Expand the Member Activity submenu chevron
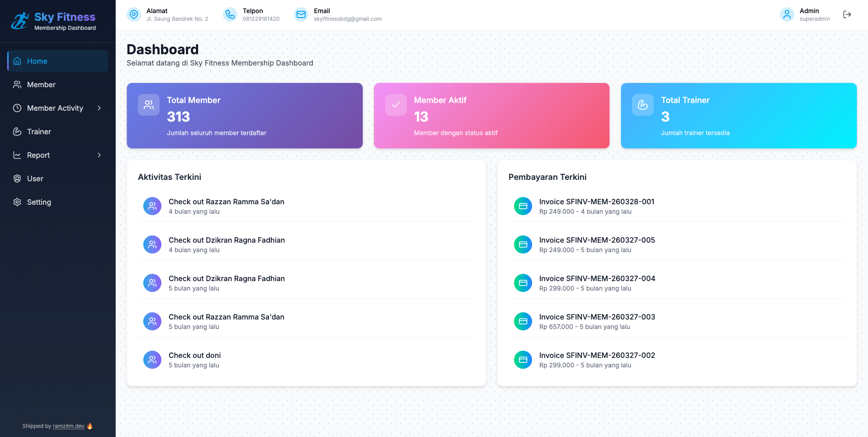 [x=99, y=108]
